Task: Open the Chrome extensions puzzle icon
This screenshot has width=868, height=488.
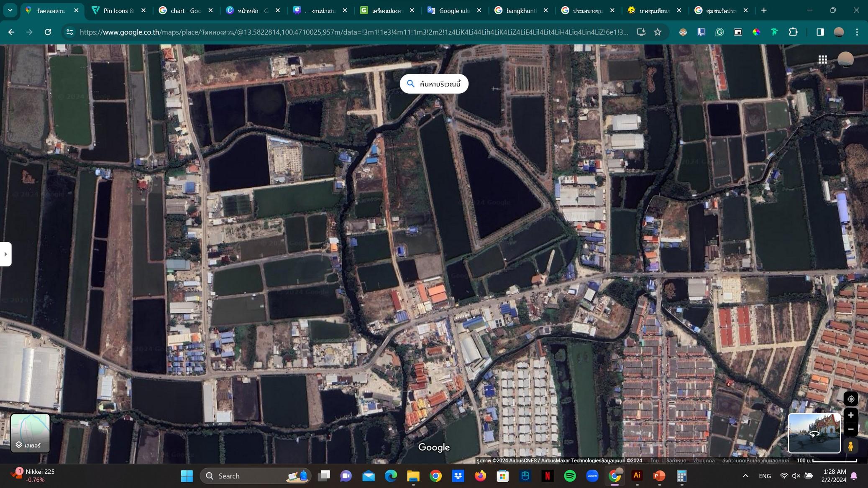Action: (x=793, y=32)
